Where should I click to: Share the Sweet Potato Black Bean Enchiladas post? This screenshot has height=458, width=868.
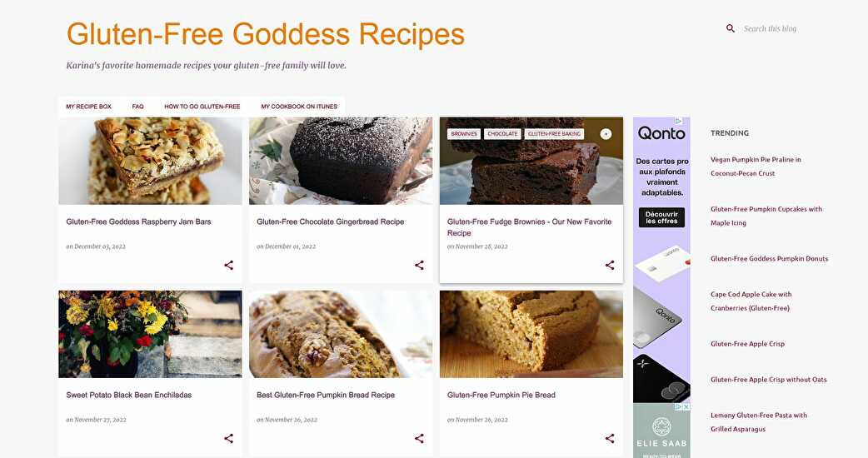pyautogui.click(x=228, y=438)
